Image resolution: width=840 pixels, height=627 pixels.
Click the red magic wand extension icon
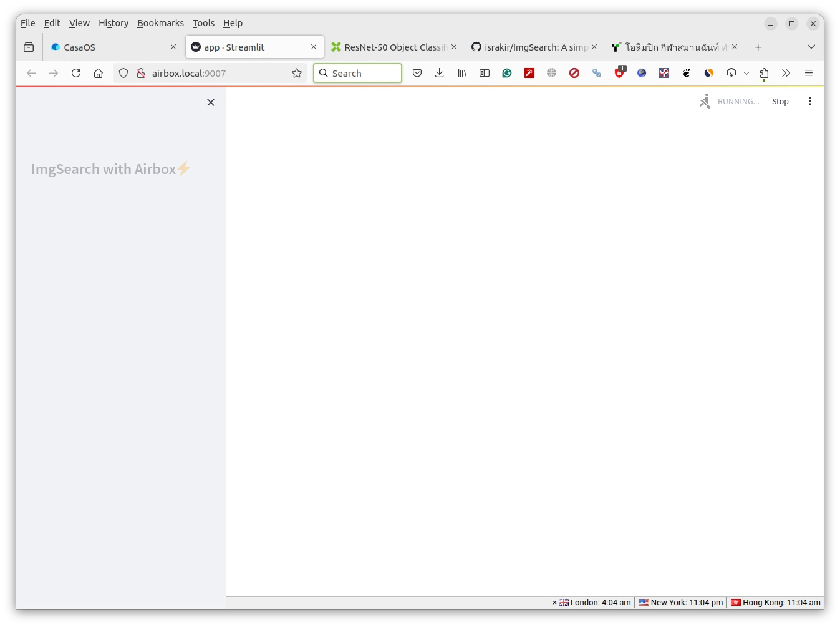[529, 73]
